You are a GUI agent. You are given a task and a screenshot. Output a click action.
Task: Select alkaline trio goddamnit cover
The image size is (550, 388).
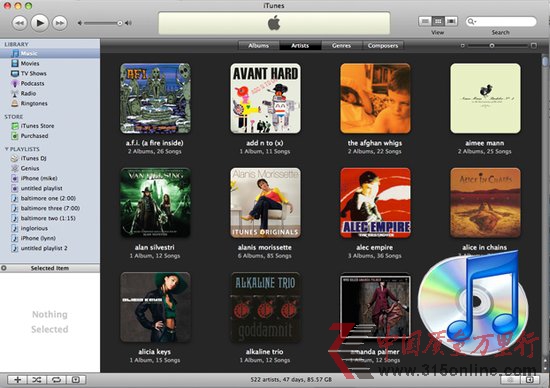(266, 307)
